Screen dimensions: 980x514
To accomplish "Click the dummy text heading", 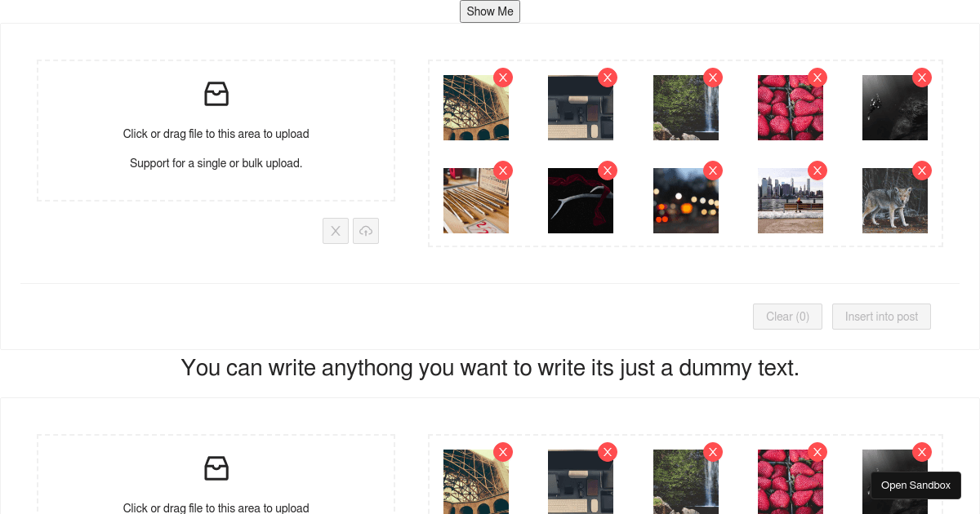I will coord(490,368).
